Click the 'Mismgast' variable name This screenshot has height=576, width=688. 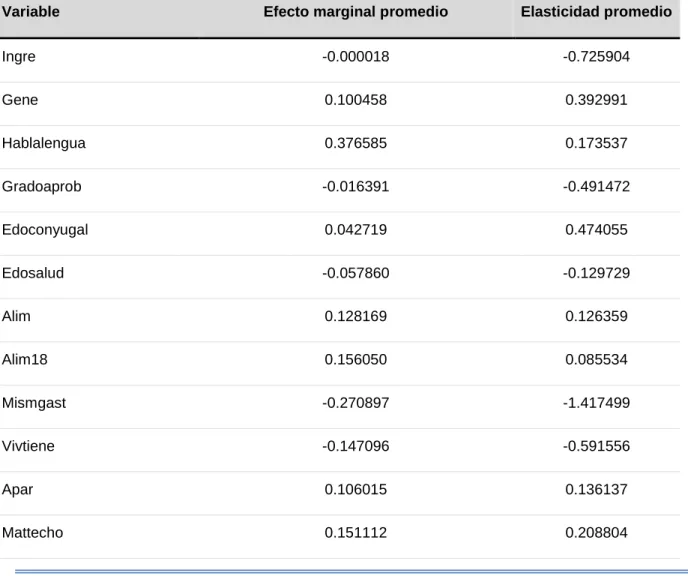[34, 404]
